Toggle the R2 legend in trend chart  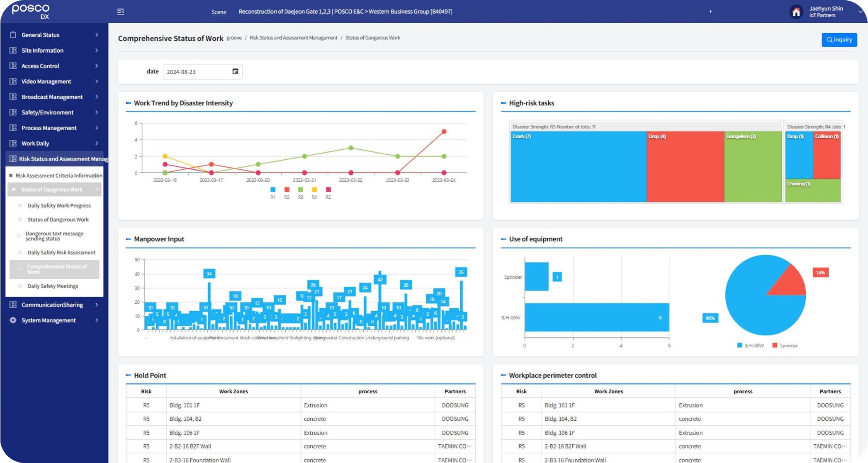click(287, 193)
